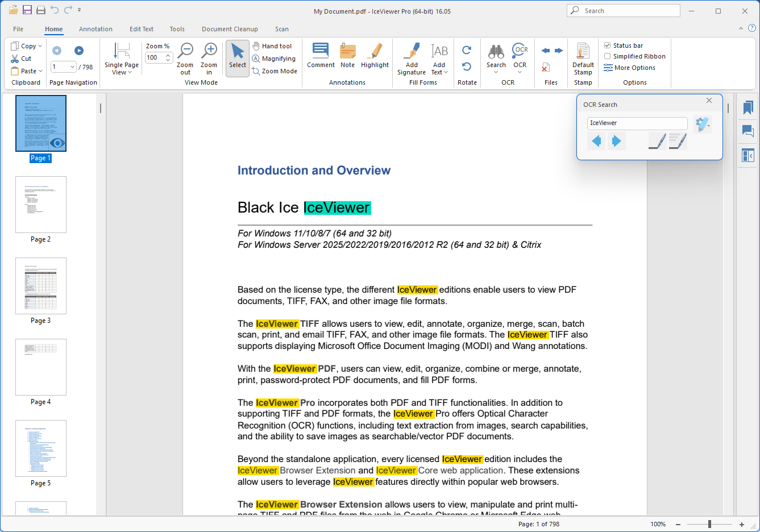
Task: Click the status bar zoom slider handle
Action: pos(709,524)
